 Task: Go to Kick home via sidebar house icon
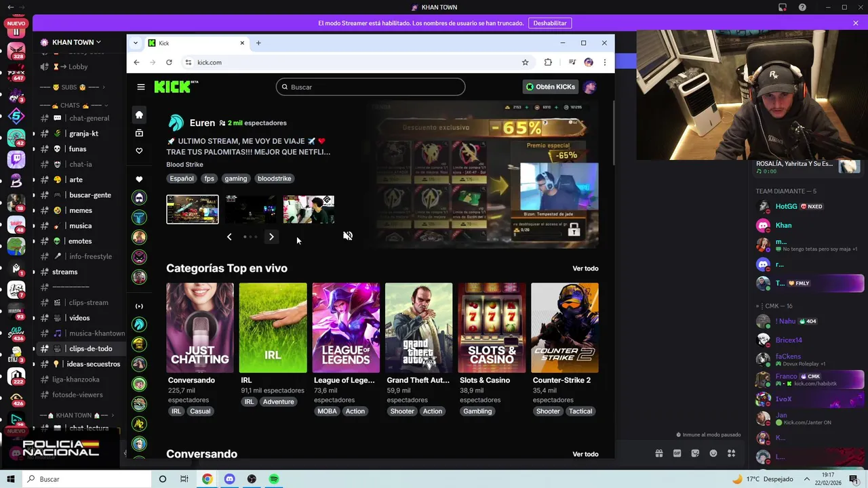(139, 115)
